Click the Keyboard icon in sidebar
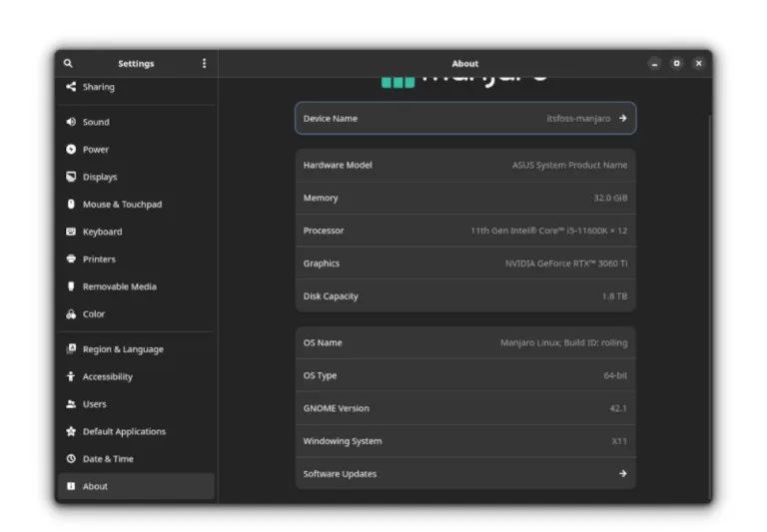The height and width of the screenshot is (532, 767). click(x=71, y=232)
